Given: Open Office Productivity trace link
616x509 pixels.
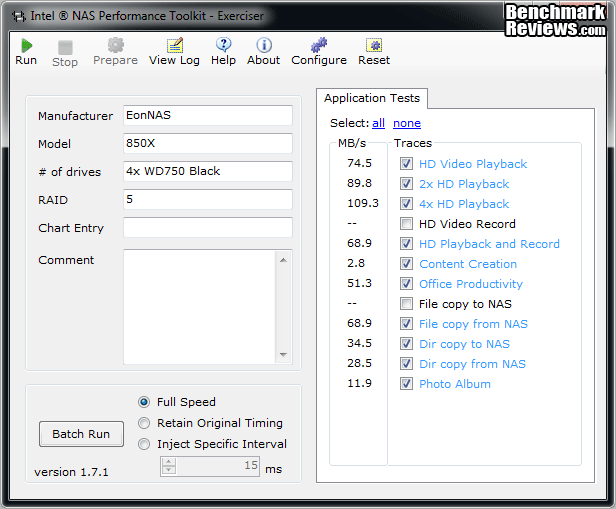Looking at the screenshot, I should [x=471, y=284].
